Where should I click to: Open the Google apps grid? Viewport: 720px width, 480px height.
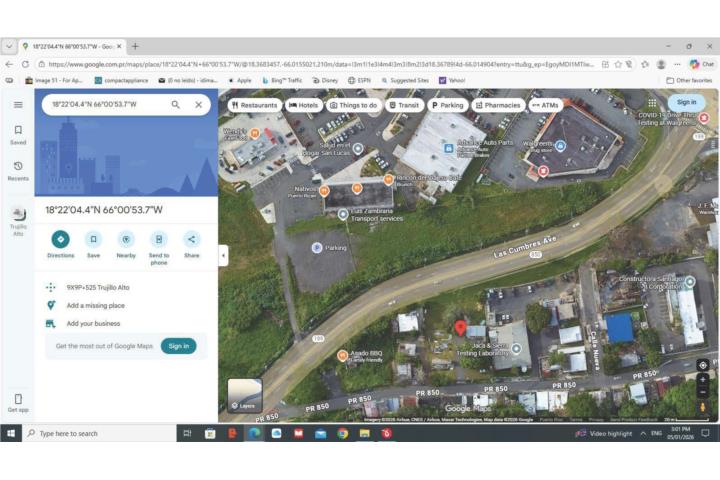click(652, 102)
